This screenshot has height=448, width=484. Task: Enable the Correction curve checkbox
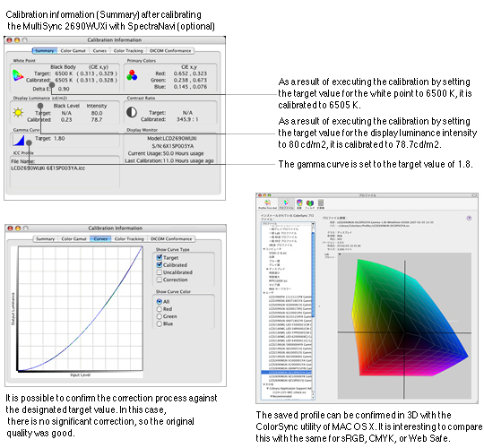point(160,280)
